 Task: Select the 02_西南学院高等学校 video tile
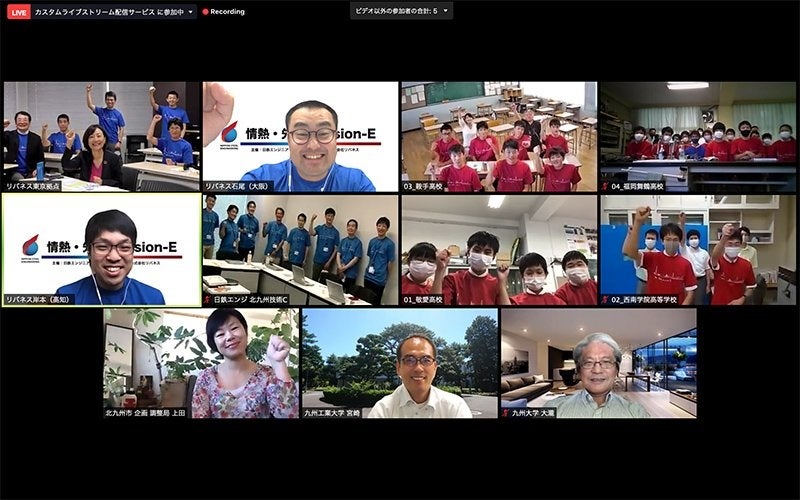(x=698, y=250)
